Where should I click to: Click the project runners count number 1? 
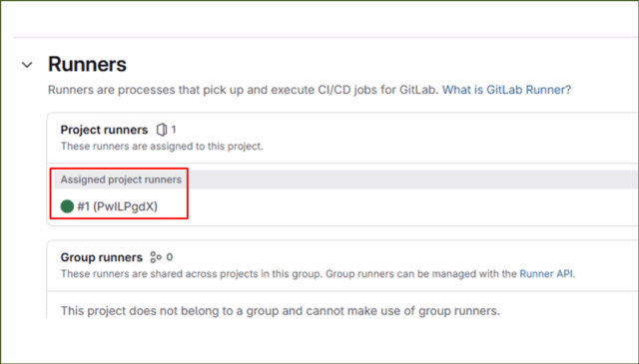(x=174, y=130)
